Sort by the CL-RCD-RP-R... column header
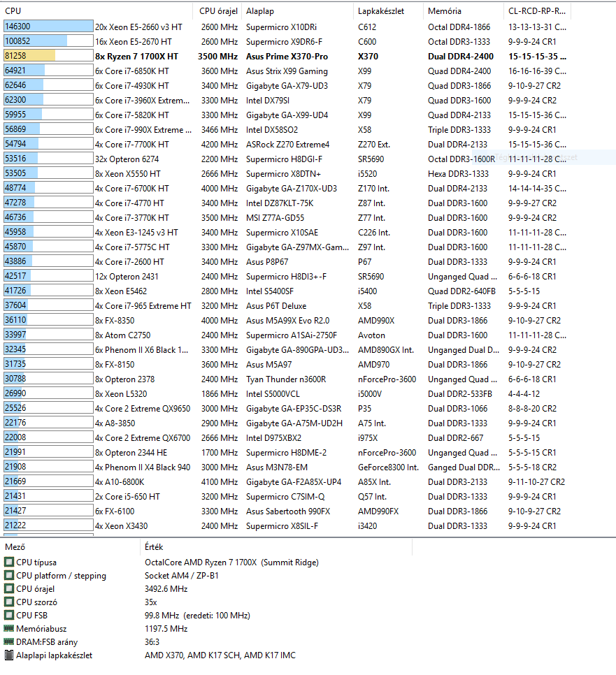 [x=537, y=11]
